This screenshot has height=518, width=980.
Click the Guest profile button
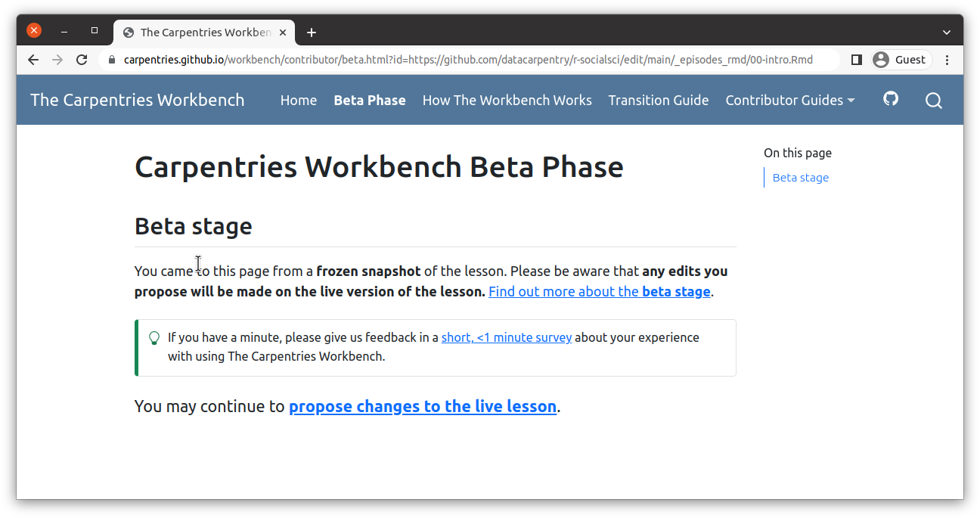click(901, 60)
